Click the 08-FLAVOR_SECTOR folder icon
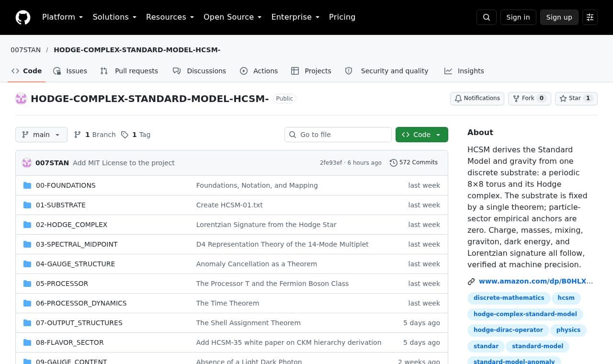The width and height of the screenshot is (613, 364). click(x=27, y=342)
